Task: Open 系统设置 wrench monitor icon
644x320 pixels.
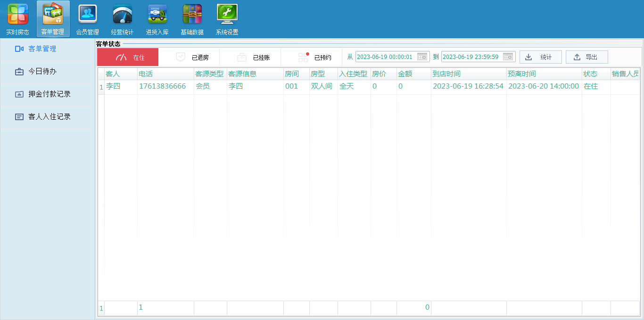Action: point(227,15)
